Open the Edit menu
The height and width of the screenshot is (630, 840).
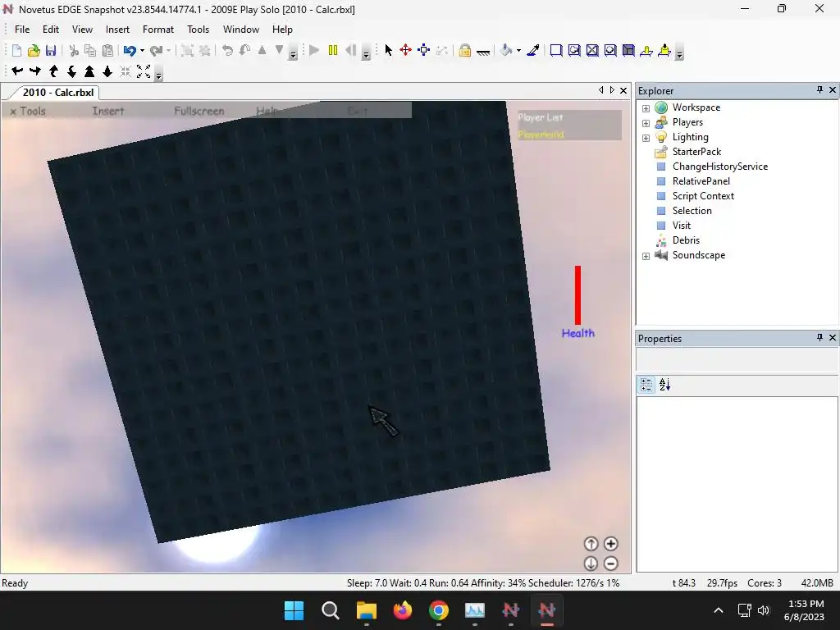pyautogui.click(x=50, y=30)
